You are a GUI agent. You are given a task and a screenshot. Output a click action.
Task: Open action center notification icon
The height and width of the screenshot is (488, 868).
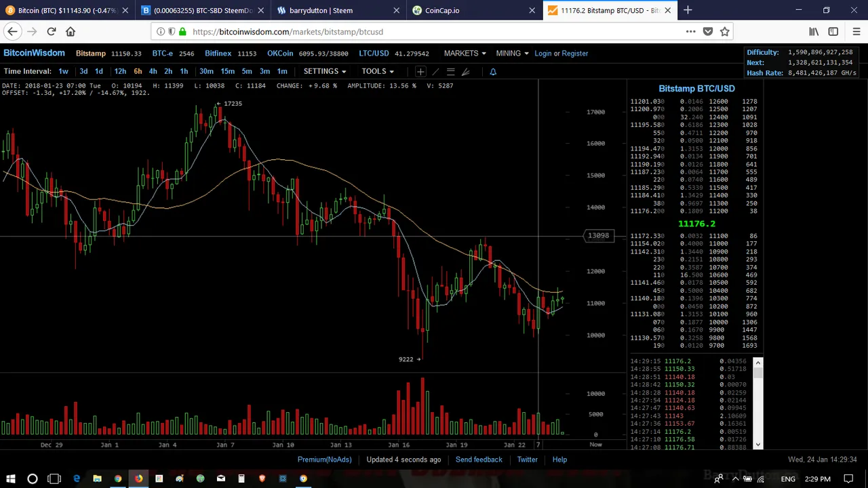coord(848,479)
